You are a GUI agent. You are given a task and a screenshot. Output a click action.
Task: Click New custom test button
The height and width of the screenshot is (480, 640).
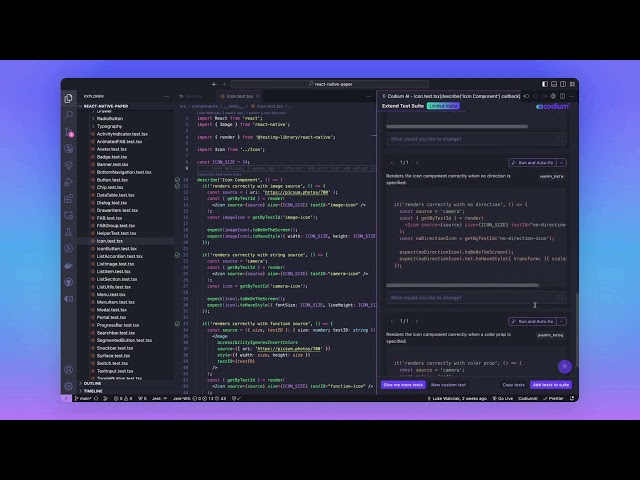(x=448, y=384)
